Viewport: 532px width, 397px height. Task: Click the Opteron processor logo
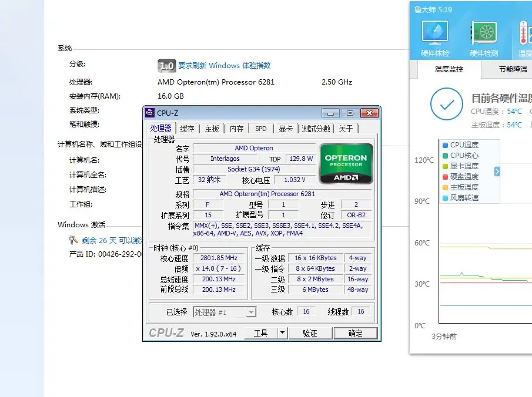pos(346,164)
